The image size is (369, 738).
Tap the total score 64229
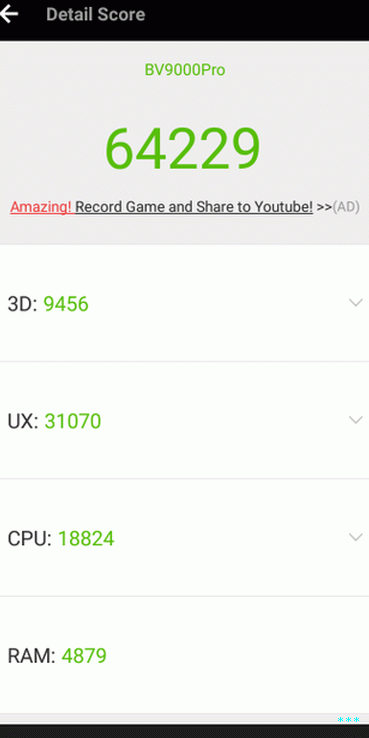click(x=183, y=149)
